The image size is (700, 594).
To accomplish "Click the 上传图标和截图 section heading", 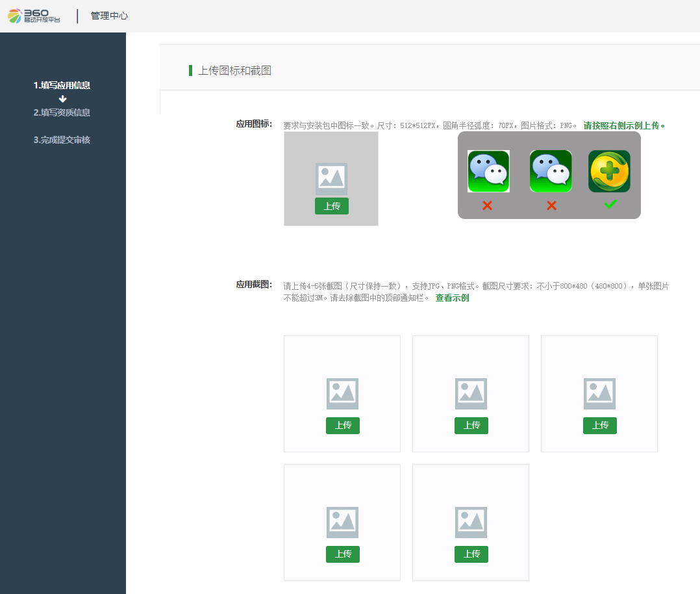I will coord(235,71).
